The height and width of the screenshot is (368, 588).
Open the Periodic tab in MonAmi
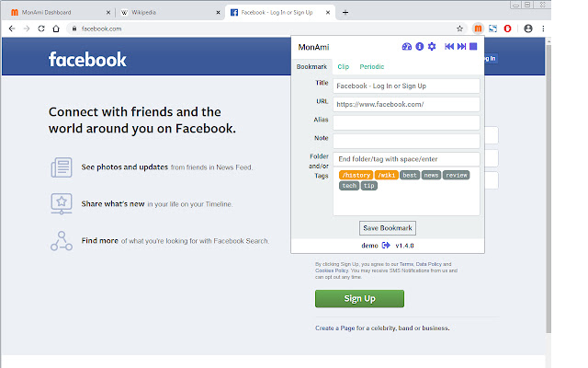371,66
